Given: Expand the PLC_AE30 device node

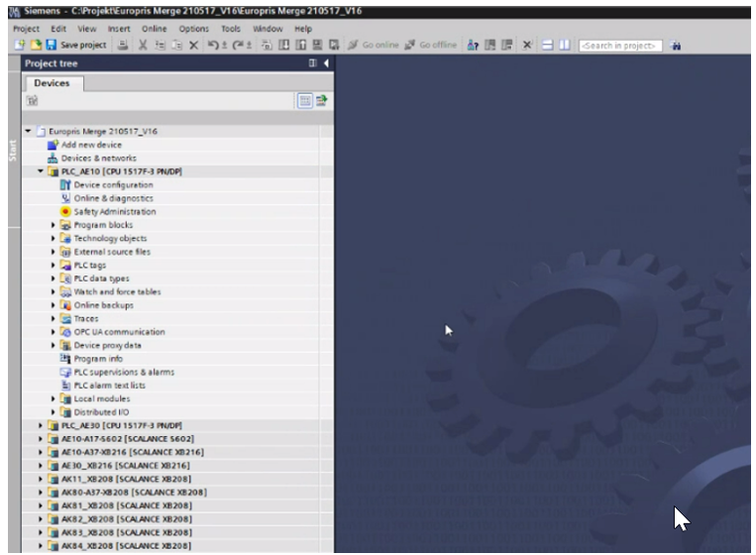Looking at the screenshot, I should click(41, 425).
